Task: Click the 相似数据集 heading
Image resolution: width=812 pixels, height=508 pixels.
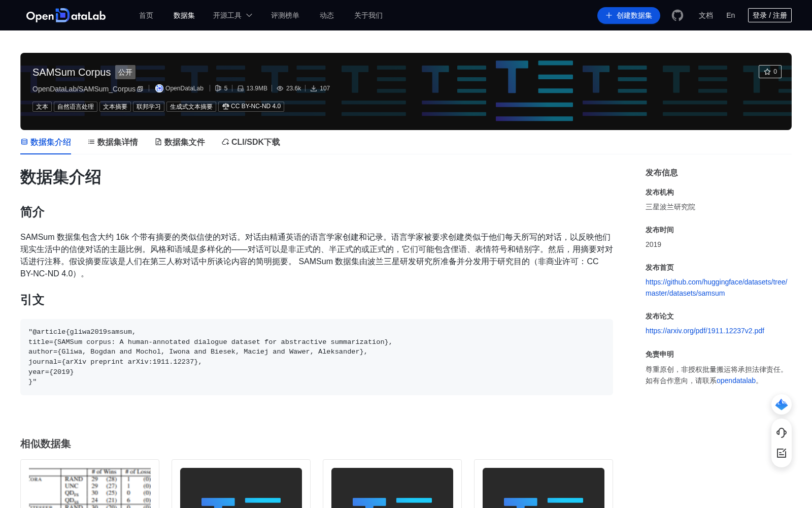Action: coord(46,443)
